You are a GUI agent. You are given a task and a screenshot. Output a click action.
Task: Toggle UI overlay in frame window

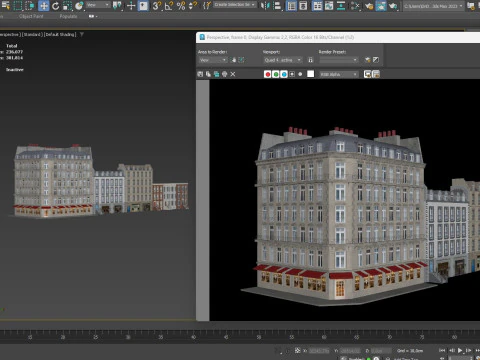[367, 74]
